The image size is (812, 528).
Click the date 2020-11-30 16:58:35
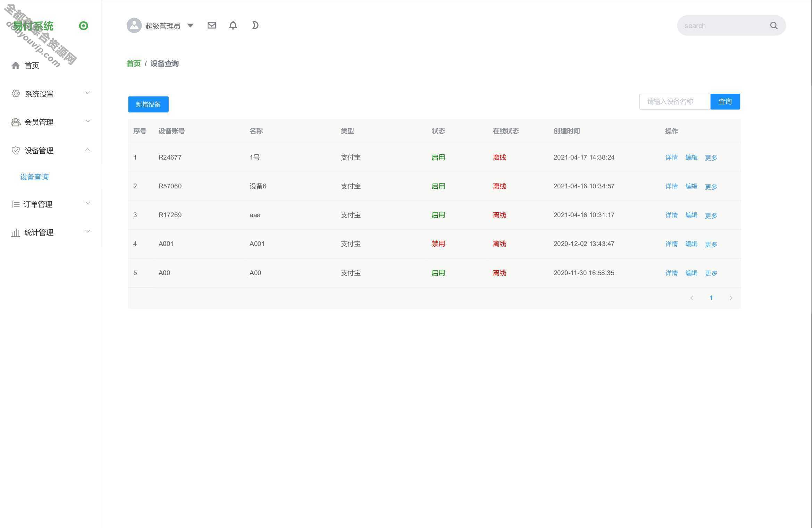point(584,273)
